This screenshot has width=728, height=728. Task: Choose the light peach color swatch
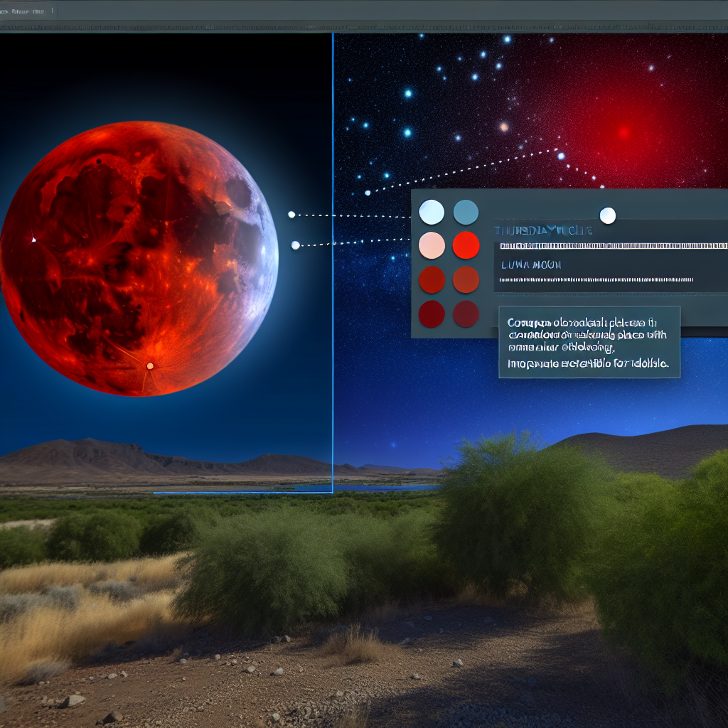(432, 245)
